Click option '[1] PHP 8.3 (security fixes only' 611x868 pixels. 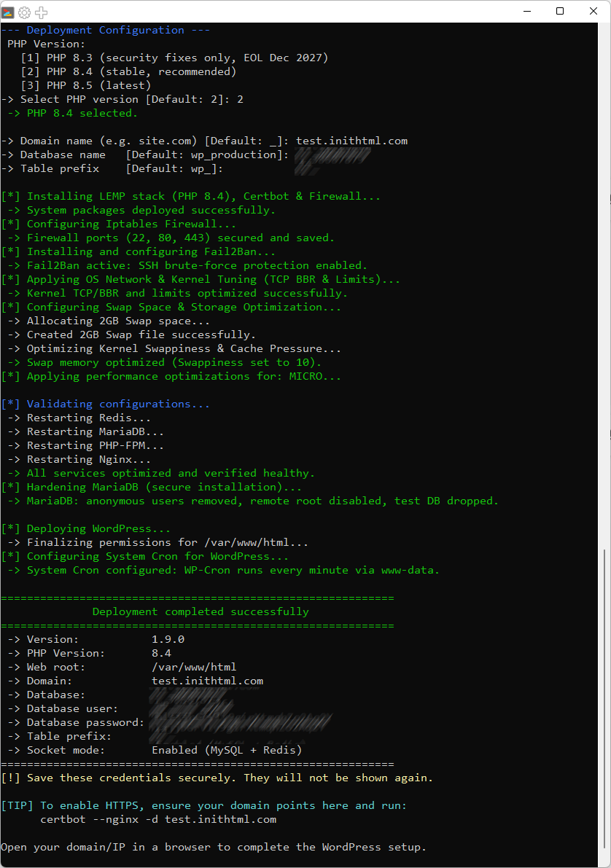tap(174, 58)
